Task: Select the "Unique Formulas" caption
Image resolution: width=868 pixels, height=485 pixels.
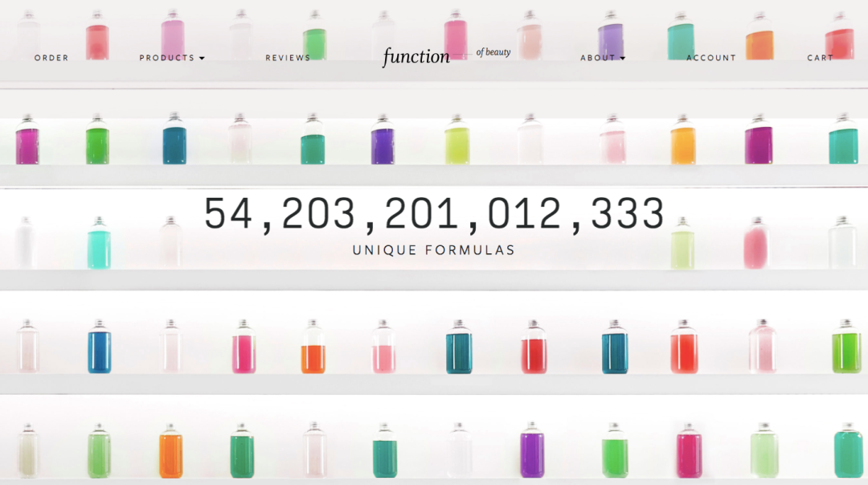Action: (x=434, y=250)
